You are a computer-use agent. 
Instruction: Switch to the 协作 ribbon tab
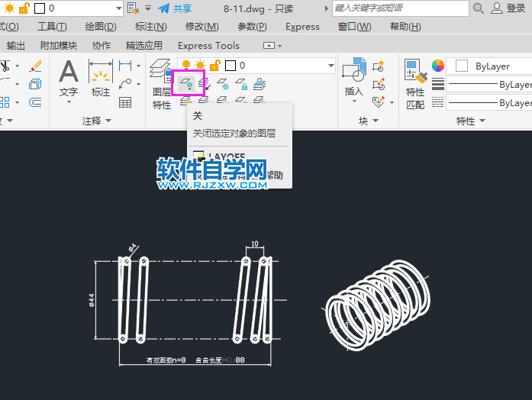pos(102,46)
